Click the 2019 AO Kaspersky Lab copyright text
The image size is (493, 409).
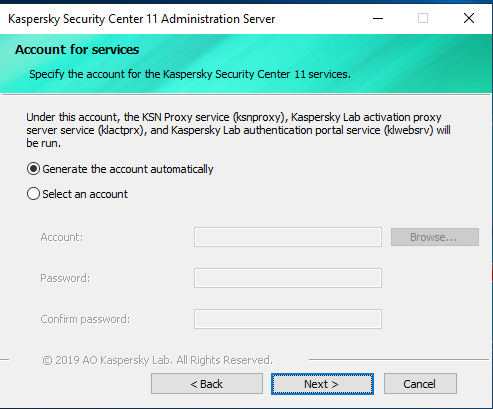click(x=157, y=360)
